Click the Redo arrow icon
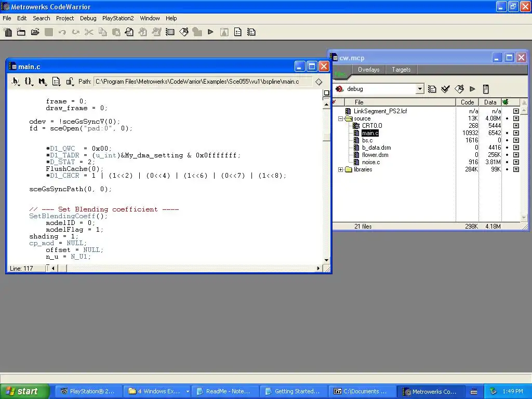Image resolution: width=532 pixels, height=399 pixels. [76, 32]
